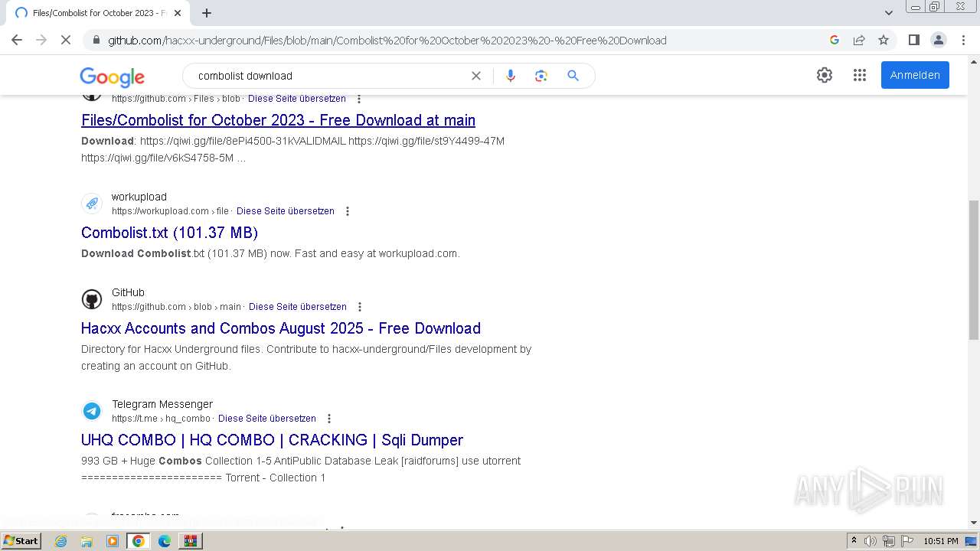Click the 'GitHub' site name text
The width and height of the screenshot is (980, 551).
click(128, 292)
